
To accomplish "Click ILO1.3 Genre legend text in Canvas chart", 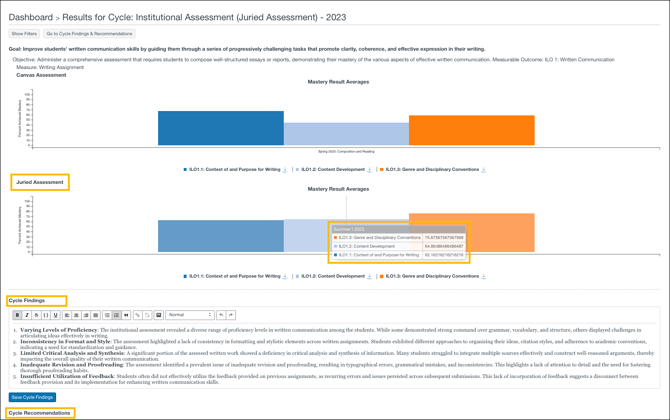I will click(432, 170).
